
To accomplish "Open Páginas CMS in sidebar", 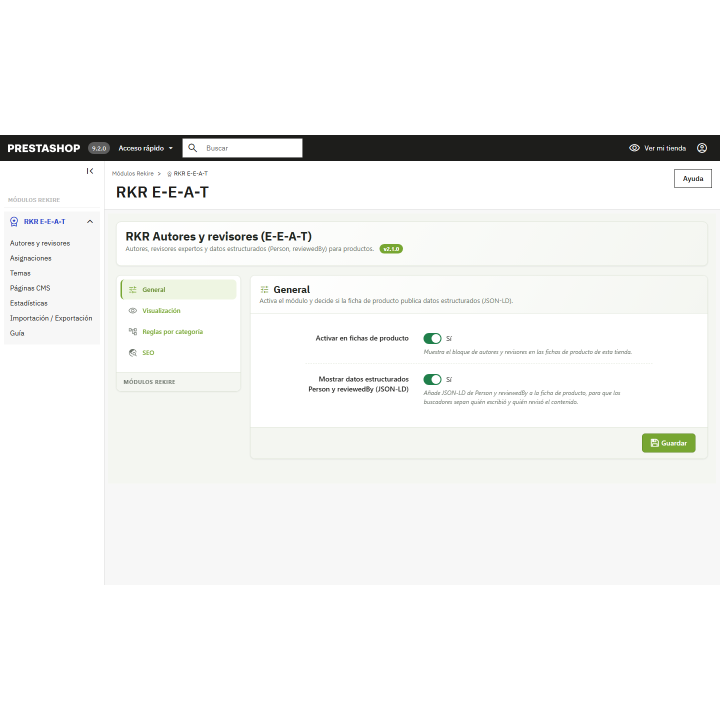I will pos(30,288).
